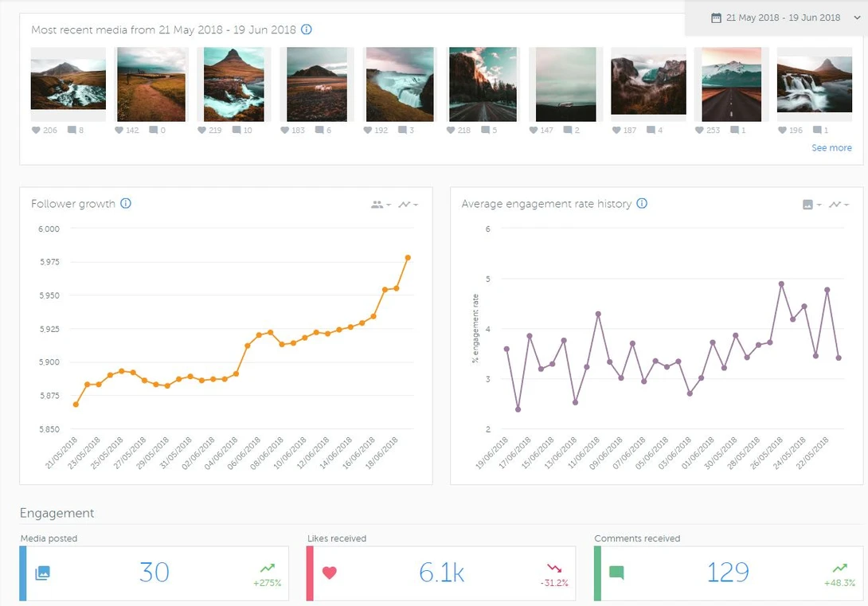868x606 pixels.
Task: Open the See more link
Action: click(831, 148)
